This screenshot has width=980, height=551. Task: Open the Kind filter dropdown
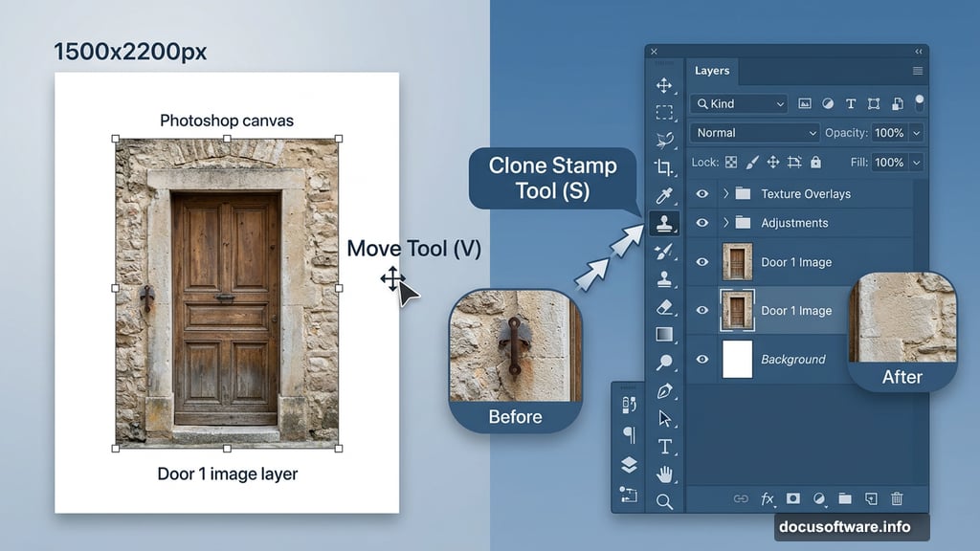(x=739, y=103)
